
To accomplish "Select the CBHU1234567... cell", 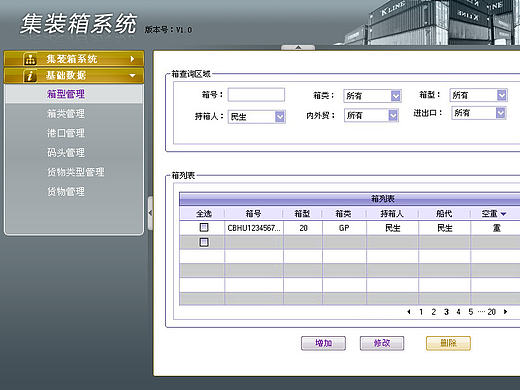I will (x=254, y=228).
